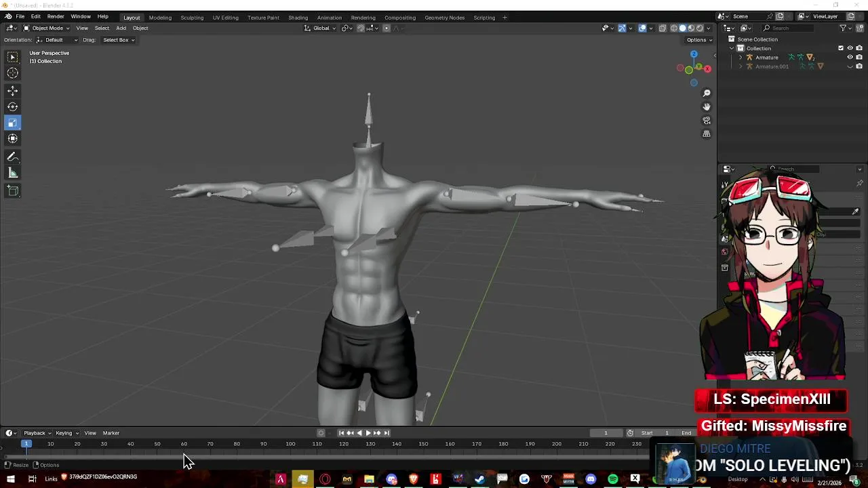Screen dimensions: 868x488
Task: Switch to material preview shading
Action: click(x=692, y=28)
